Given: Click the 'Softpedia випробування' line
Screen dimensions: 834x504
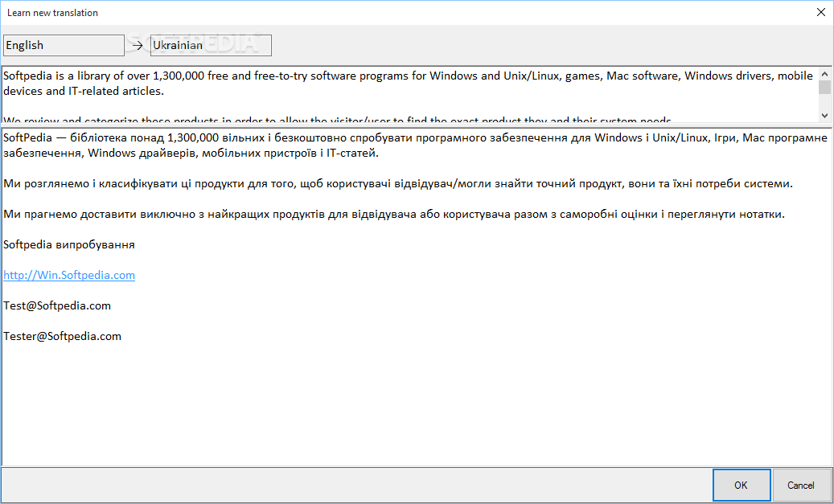Looking at the screenshot, I should 69,244.
